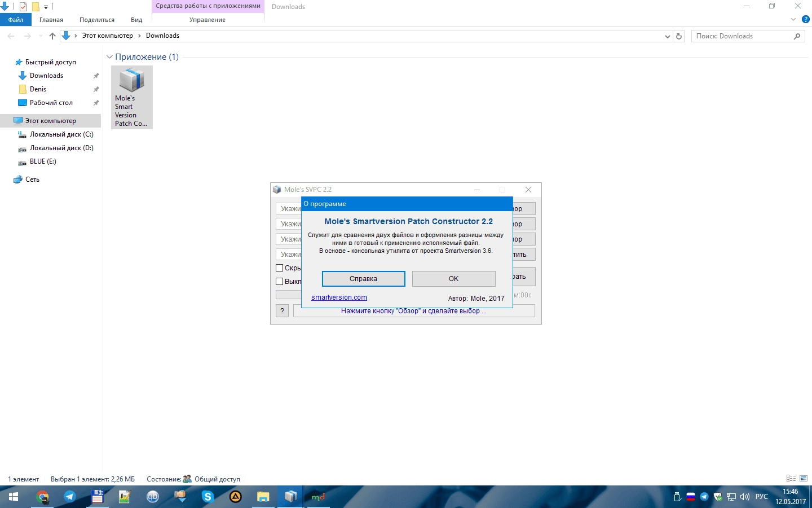Switch to the 'Вид' ribbon tab
Screen dimensions: 812x508
tap(136, 20)
